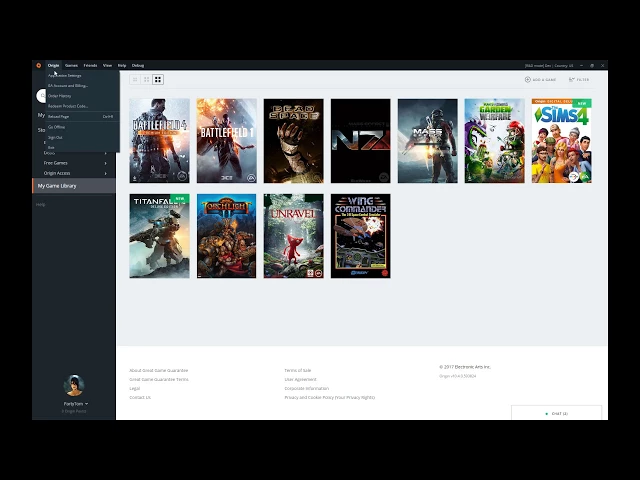This screenshot has width=640, height=480.
Task: Select the large tile view icon
Action: (158, 80)
